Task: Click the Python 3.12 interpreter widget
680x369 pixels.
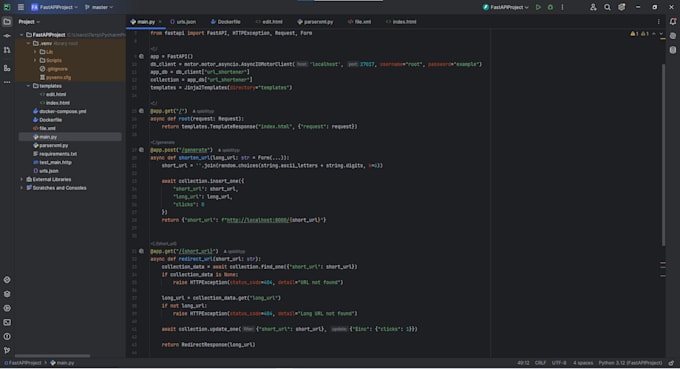Action: pyautogui.click(x=631, y=363)
